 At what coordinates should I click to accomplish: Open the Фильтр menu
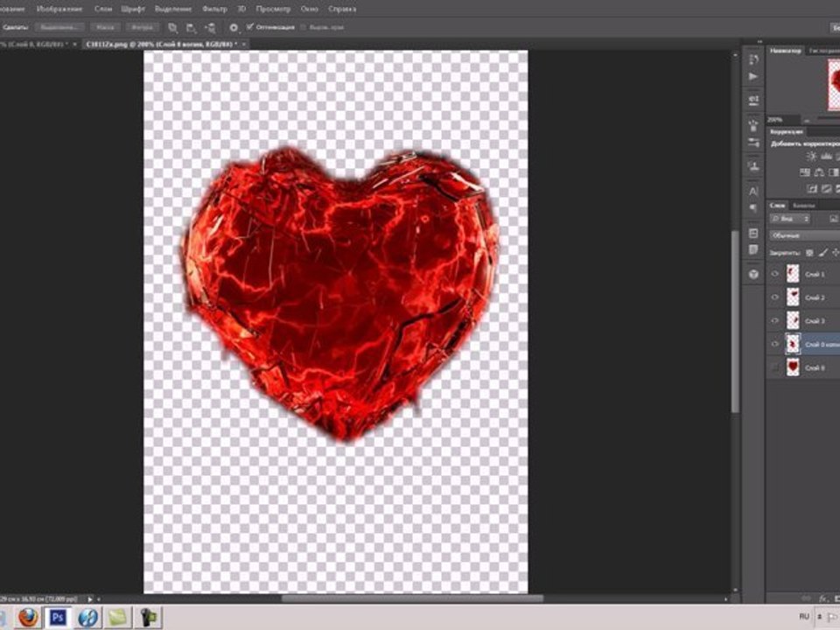coord(214,9)
